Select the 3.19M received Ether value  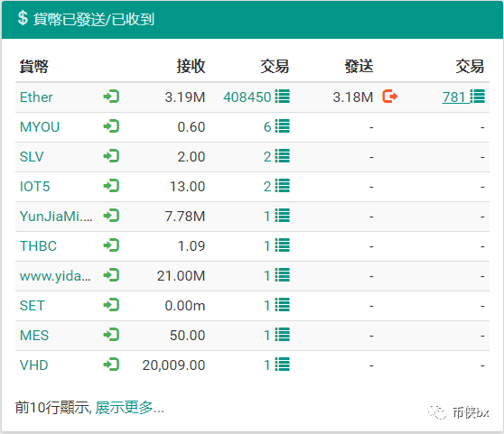[x=185, y=97]
